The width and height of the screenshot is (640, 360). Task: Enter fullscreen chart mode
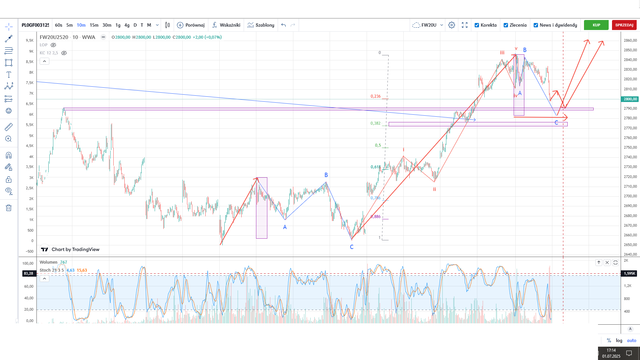click(464, 25)
